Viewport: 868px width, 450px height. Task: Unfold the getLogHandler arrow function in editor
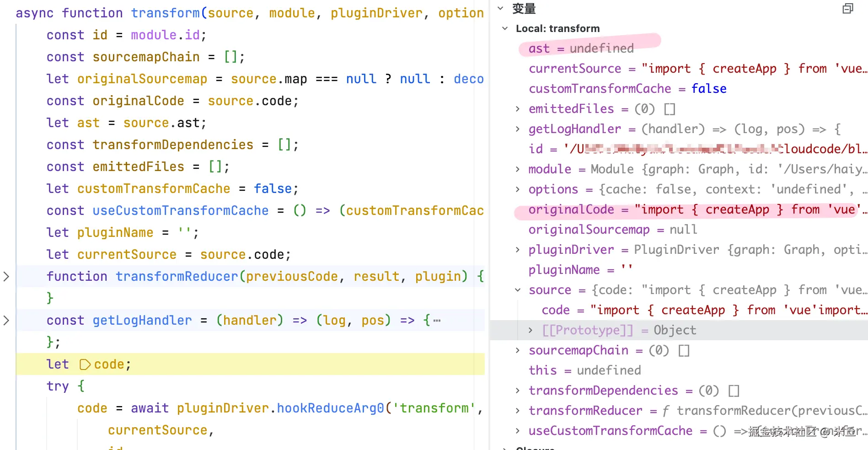pyautogui.click(x=6, y=320)
